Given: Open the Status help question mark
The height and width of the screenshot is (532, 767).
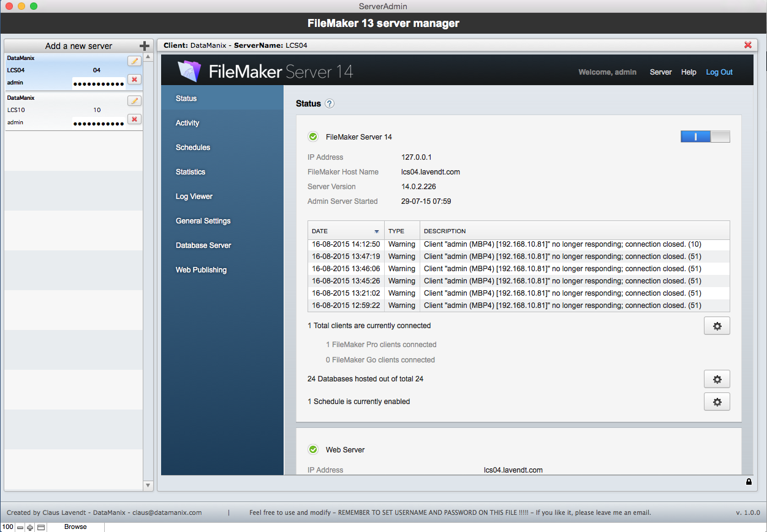Looking at the screenshot, I should (x=330, y=103).
